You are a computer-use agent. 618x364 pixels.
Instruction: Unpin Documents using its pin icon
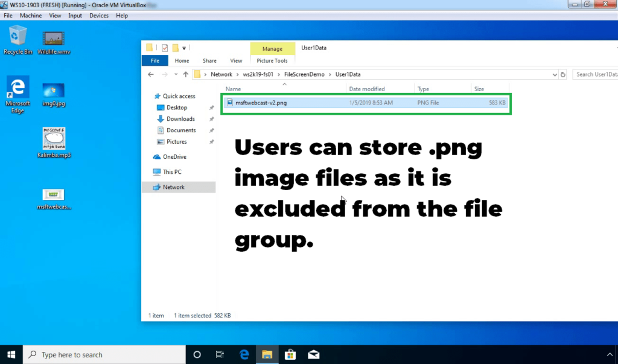tap(212, 130)
